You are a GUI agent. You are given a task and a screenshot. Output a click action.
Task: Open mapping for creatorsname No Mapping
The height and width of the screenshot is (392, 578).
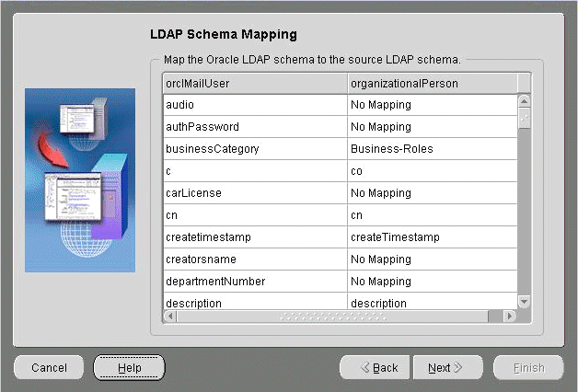(433, 259)
